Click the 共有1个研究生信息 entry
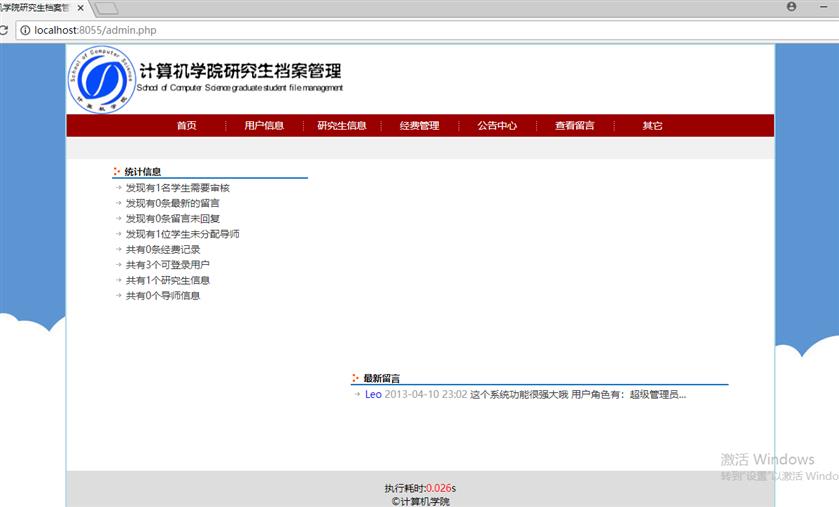The image size is (839, 507). (167, 280)
